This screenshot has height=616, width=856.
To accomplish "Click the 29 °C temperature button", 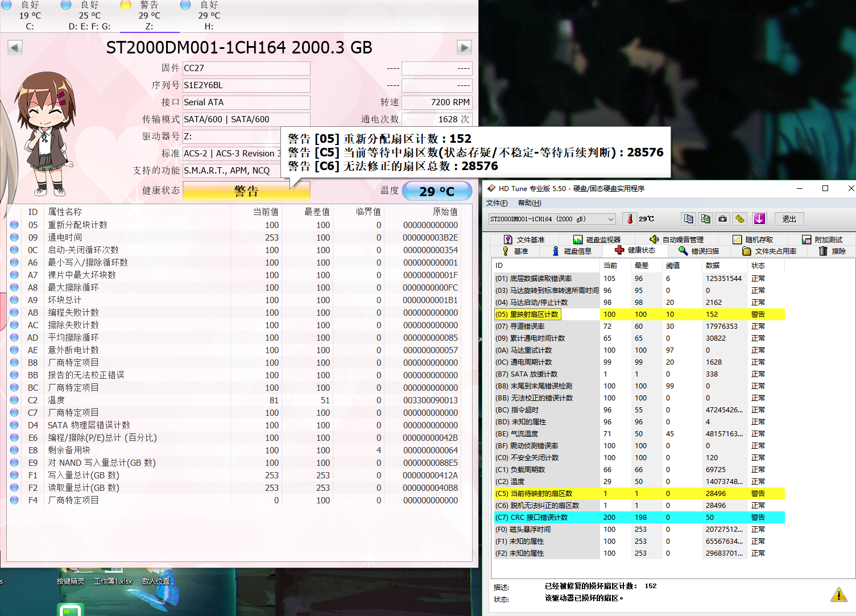I will tap(437, 191).
